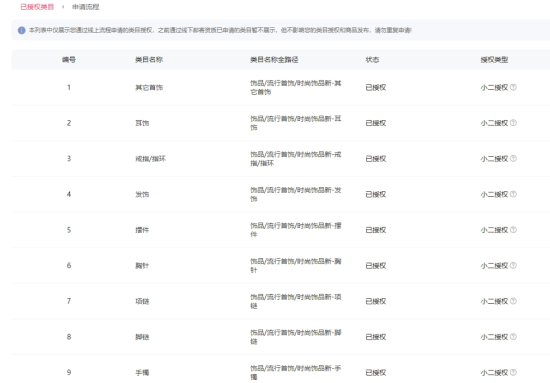Click full path ending in 新-发饰
Image resolution: width=550 pixels, height=383 pixels.
point(296,194)
